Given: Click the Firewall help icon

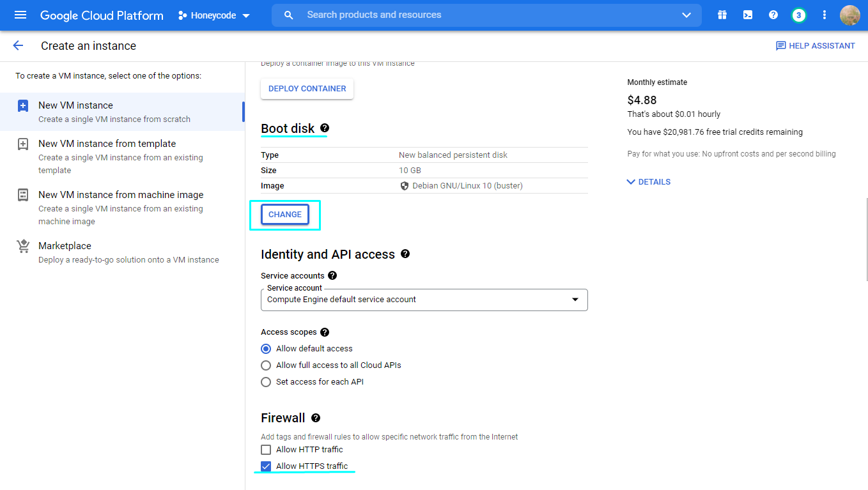Looking at the screenshot, I should [316, 418].
